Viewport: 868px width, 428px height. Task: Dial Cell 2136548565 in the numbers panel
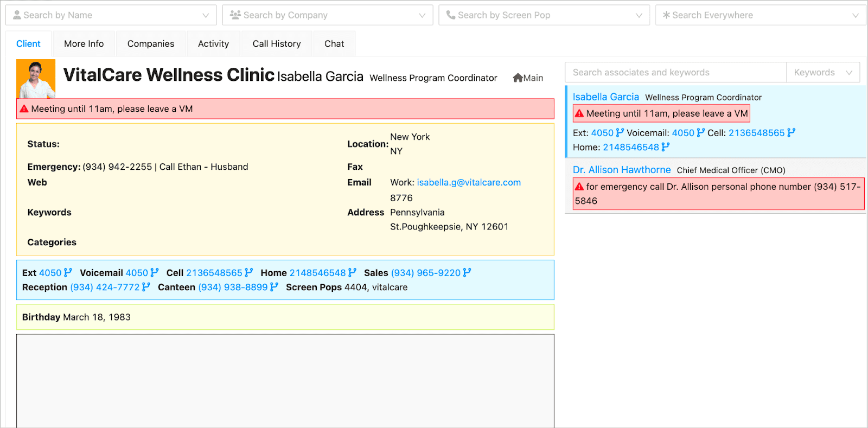tap(214, 273)
